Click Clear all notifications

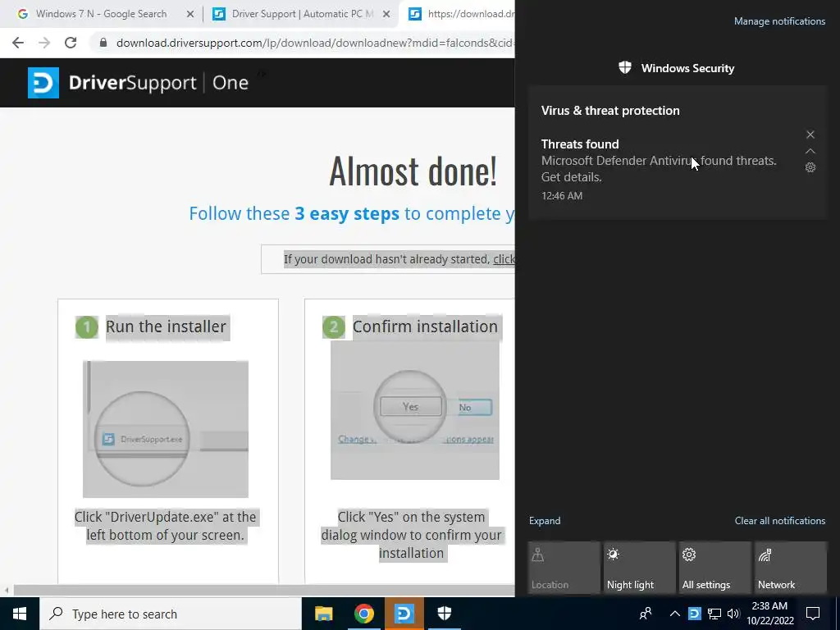[x=779, y=521]
